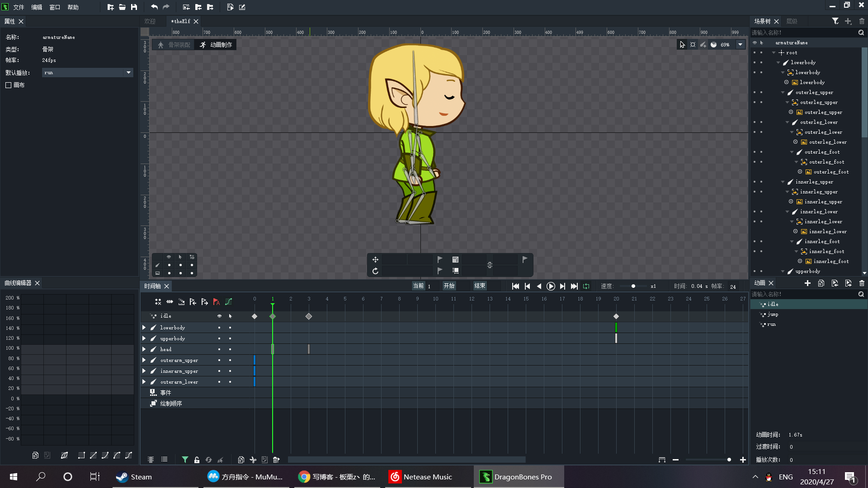
Task: Toggle visibility dot of head timeline layer
Action: pos(219,349)
